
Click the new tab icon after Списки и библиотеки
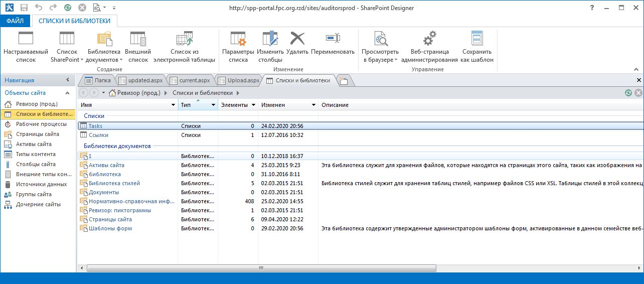click(x=344, y=80)
